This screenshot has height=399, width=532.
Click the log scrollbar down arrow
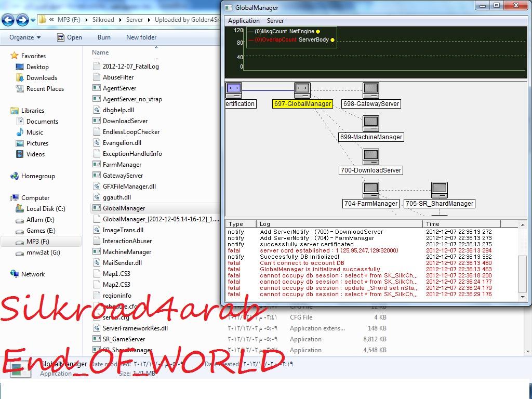(x=523, y=297)
